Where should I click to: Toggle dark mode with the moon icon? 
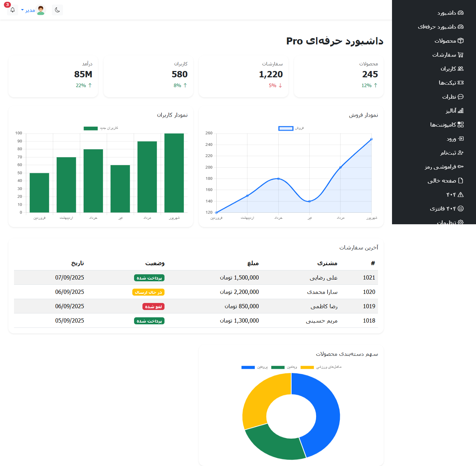[x=57, y=10]
